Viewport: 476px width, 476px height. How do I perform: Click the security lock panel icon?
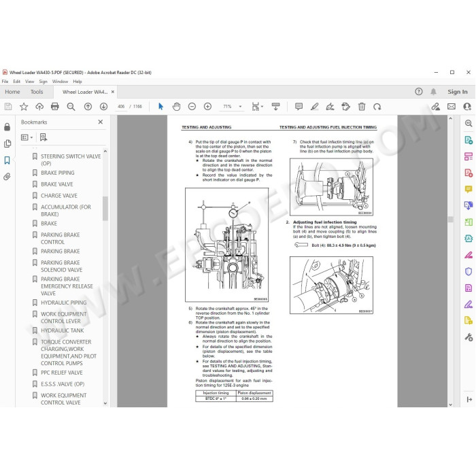[x=7, y=127]
